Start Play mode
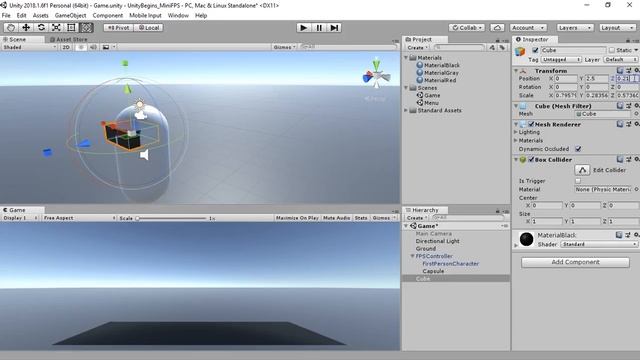 (303, 27)
